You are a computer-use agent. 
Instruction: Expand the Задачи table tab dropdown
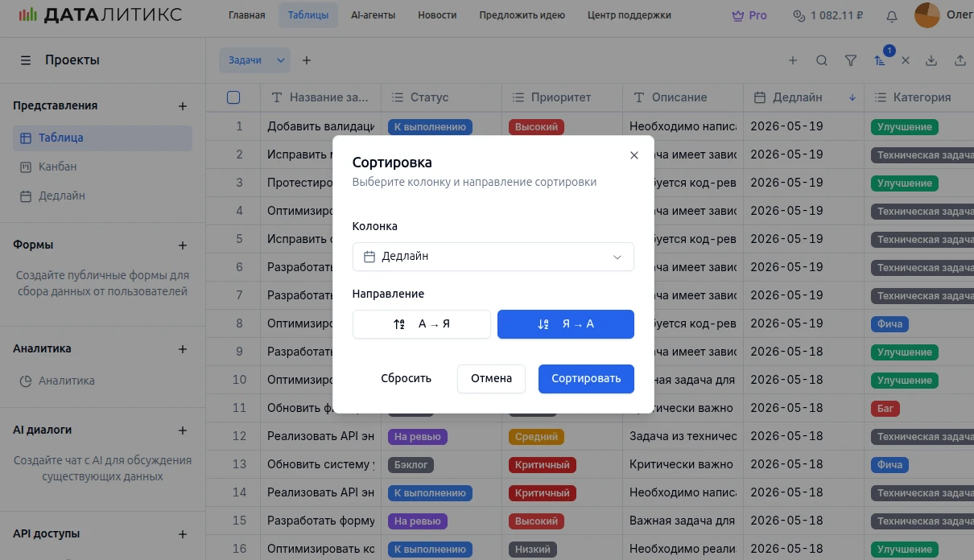(x=281, y=60)
